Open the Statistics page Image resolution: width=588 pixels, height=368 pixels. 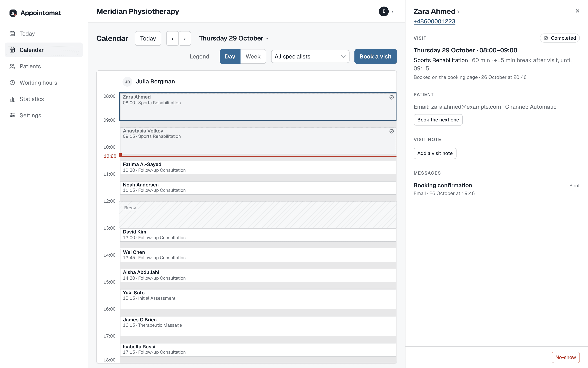coord(44,99)
